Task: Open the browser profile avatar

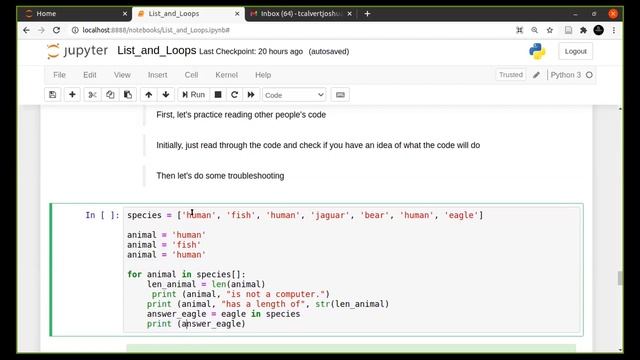Action: coord(598,30)
